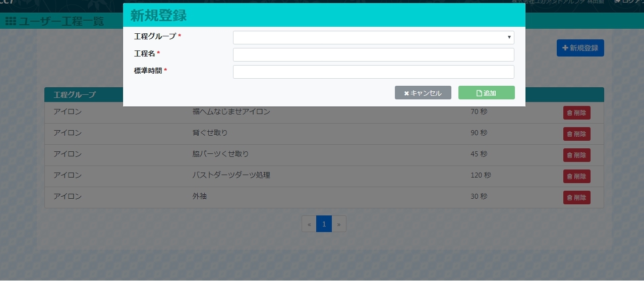Click the next page » arrow

point(339,224)
